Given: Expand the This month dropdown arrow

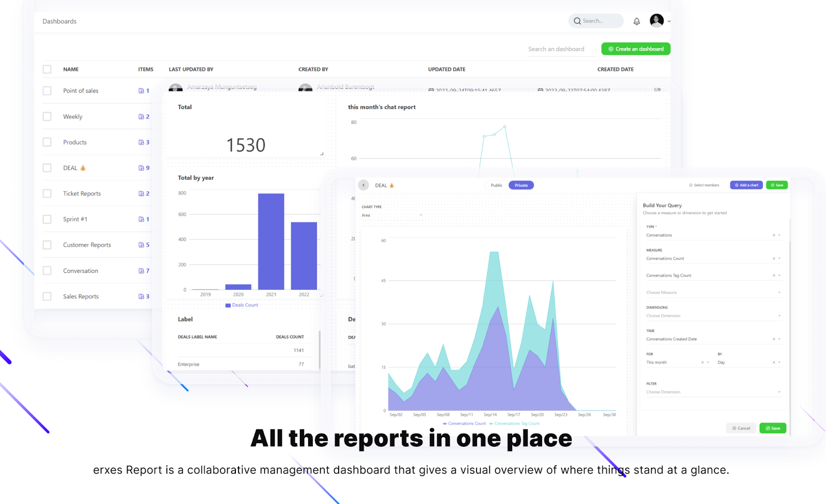Looking at the screenshot, I should point(708,363).
